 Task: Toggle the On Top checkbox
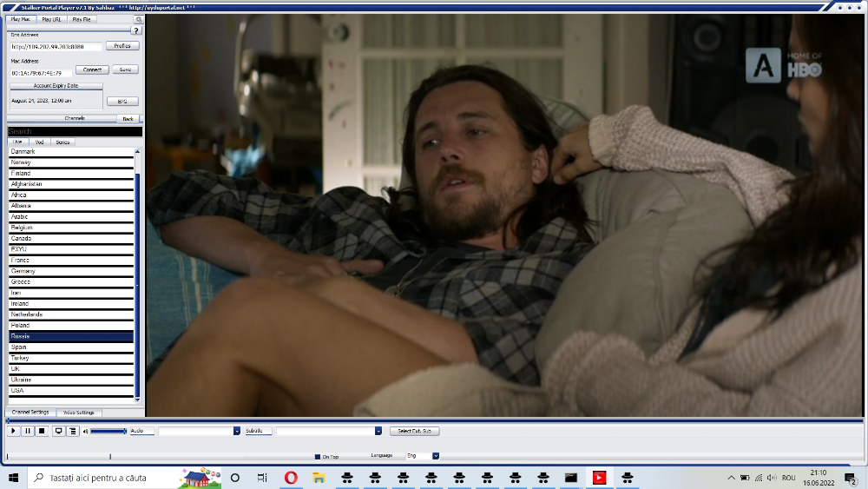(317, 457)
